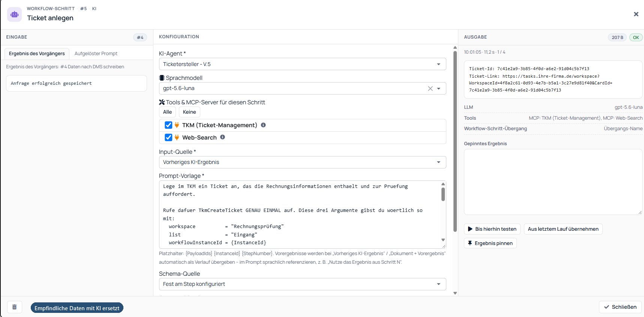644x317 pixels.
Task: Open the Schema-Quelle dropdown
Action: coord(302,284)
